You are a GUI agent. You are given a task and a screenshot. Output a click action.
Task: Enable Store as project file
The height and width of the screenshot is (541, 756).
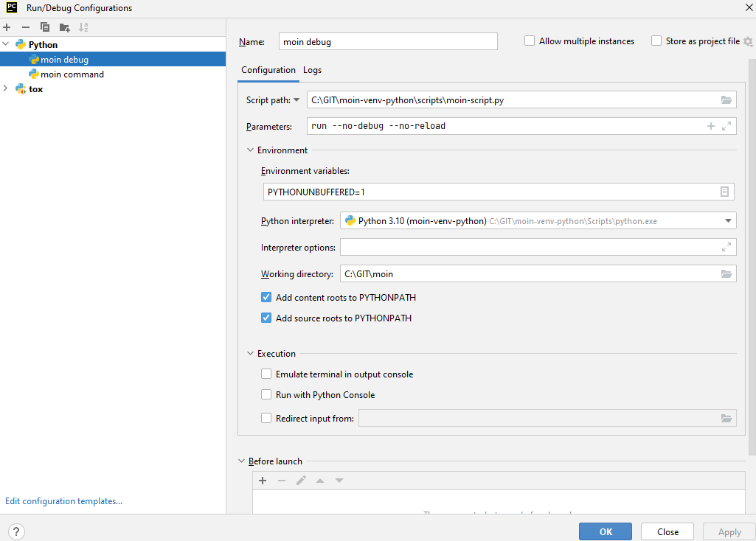[x=656, y=41]
